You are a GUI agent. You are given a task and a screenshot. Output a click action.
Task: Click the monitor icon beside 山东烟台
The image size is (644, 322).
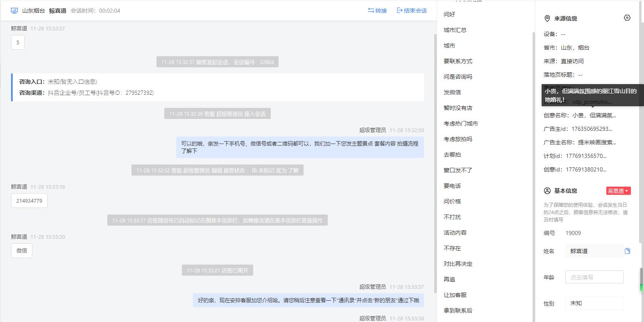[14, 11]
